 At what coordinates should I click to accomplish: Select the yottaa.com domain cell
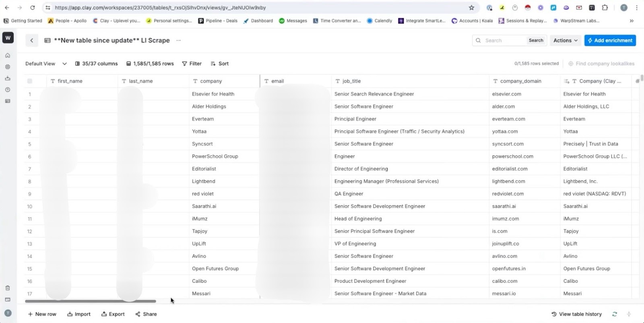(524, 131)
